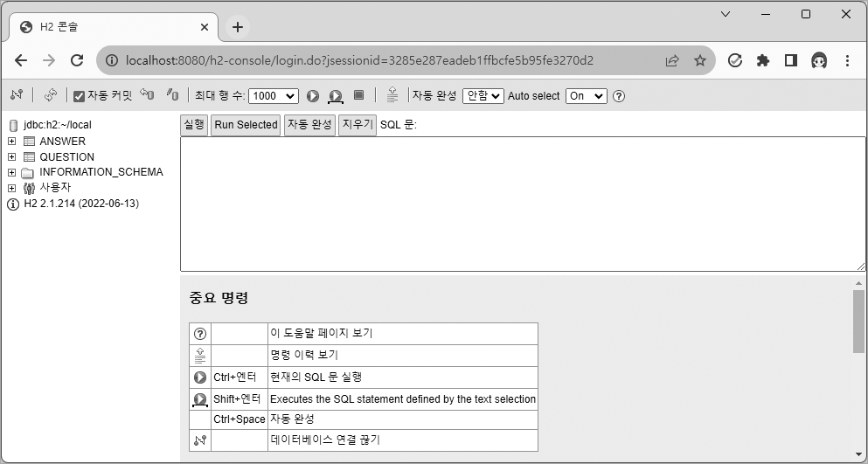Screen dimensions: 868x464
Task: Click the H2 2.1.214 version info entry
Action: pyautogui.click(x=81, y=204)
